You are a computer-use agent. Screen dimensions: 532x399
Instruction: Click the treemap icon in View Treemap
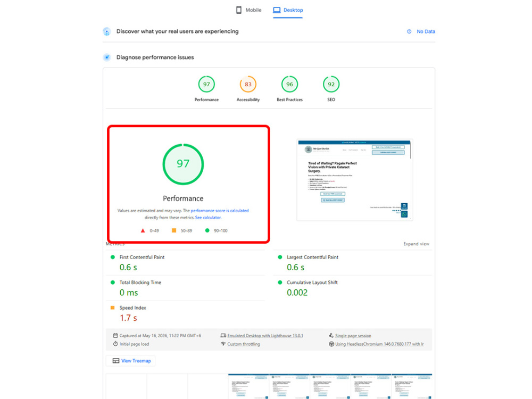[115, 361]
